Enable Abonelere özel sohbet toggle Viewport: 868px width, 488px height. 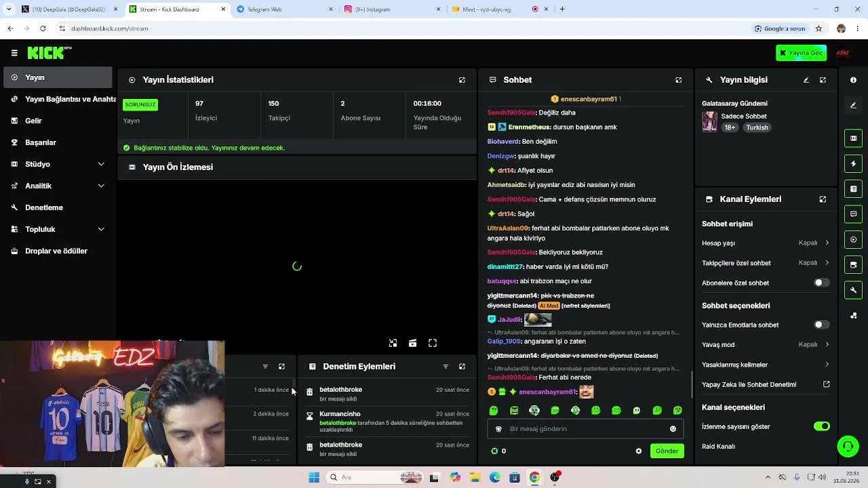tap(821, 283)
